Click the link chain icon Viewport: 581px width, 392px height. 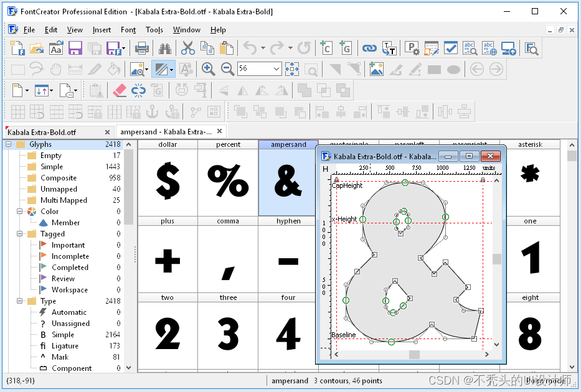coord(369,48)
